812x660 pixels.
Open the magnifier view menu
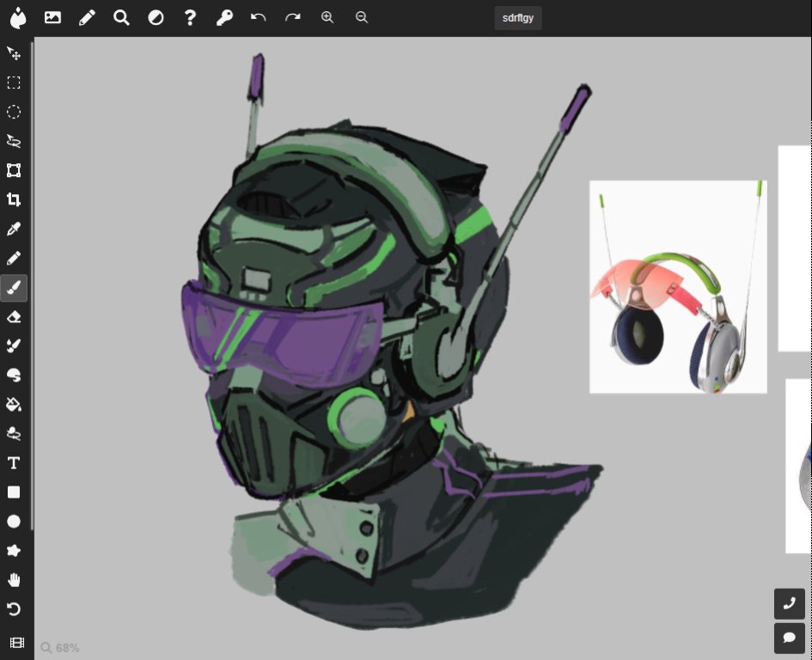tap(121, 17)
